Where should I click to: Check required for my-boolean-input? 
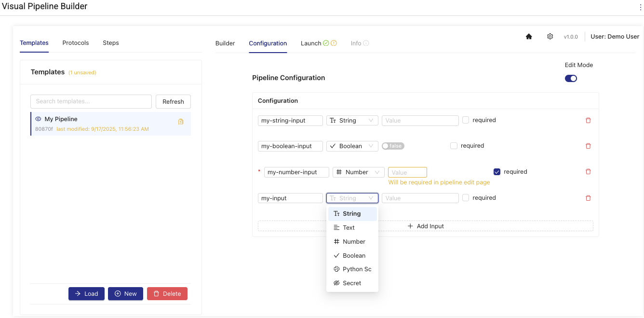454,145
